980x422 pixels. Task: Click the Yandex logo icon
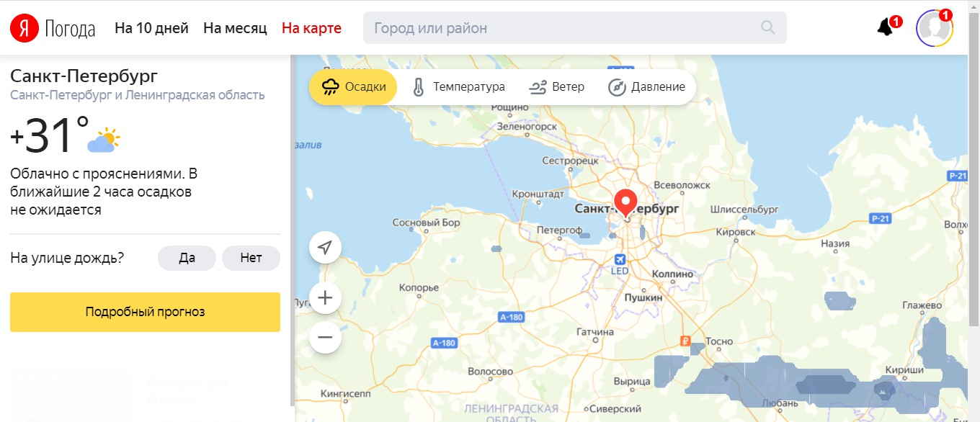(24, 28)
